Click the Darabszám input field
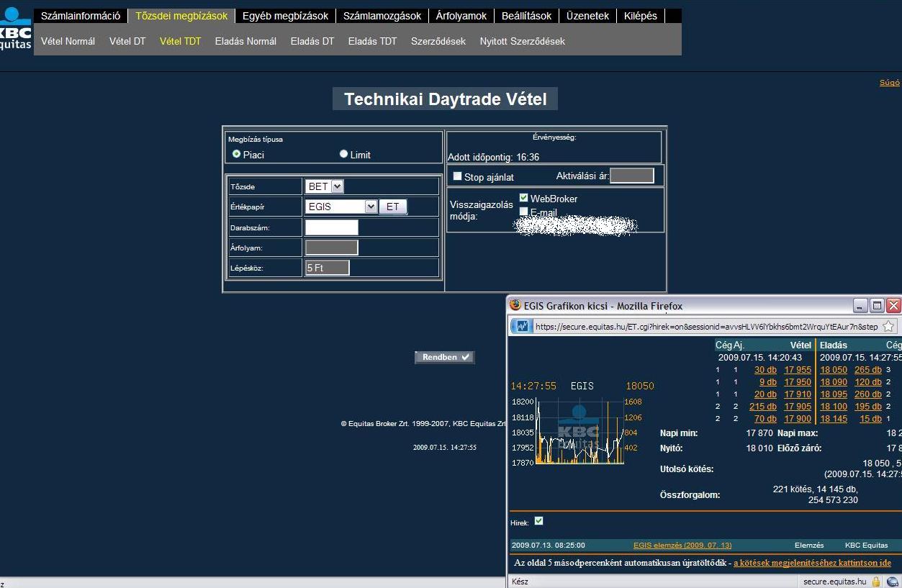The height and width of the screenshot is (588, 902). pyautogui.click(x=331, y=227)
